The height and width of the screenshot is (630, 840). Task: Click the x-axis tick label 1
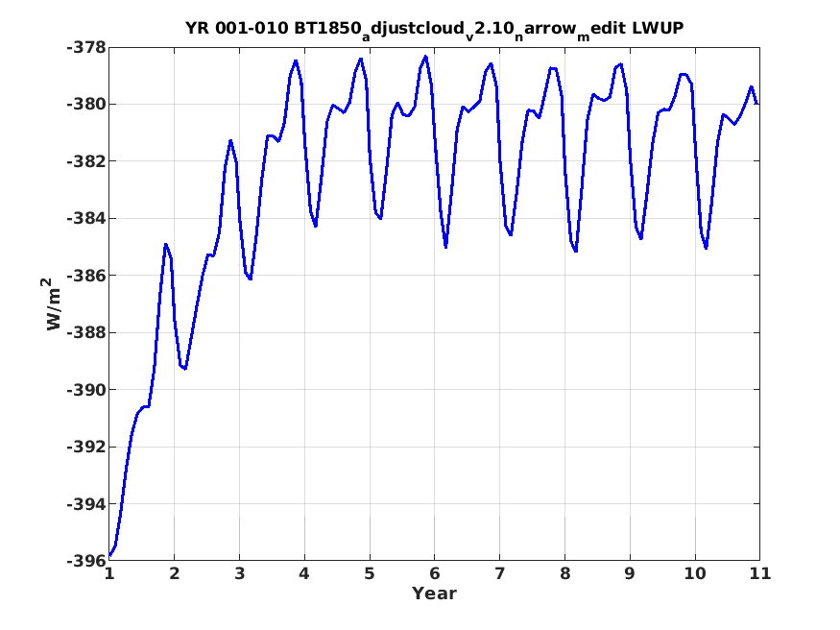coord(109,573)
